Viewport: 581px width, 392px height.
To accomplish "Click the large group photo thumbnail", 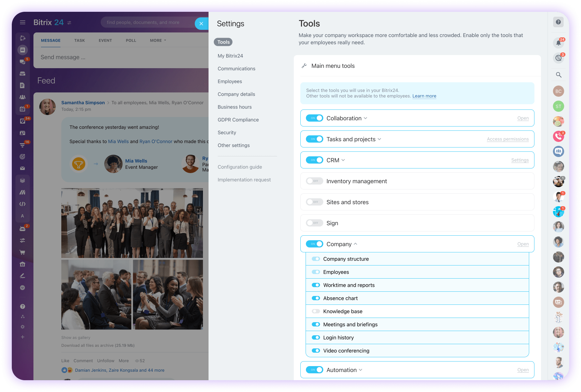I will [x=132, y=223].
